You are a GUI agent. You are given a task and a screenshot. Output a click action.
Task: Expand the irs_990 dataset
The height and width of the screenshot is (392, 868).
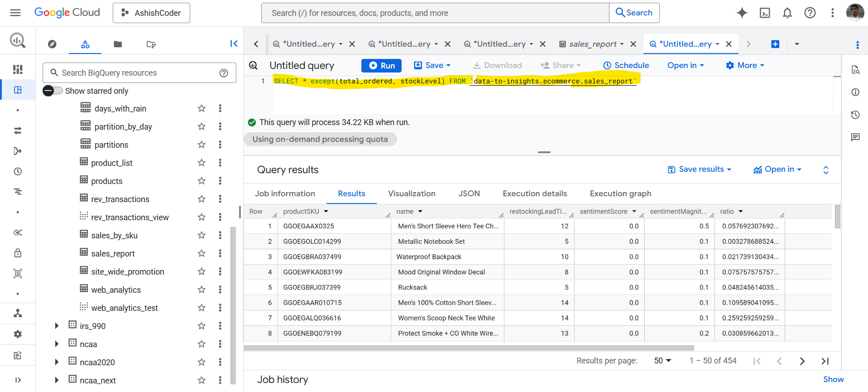(57, 326)
